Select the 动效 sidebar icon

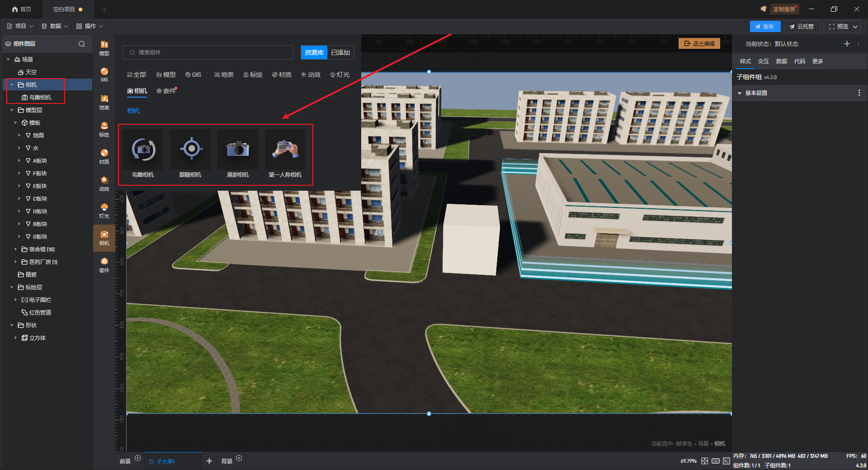point(104,183)
